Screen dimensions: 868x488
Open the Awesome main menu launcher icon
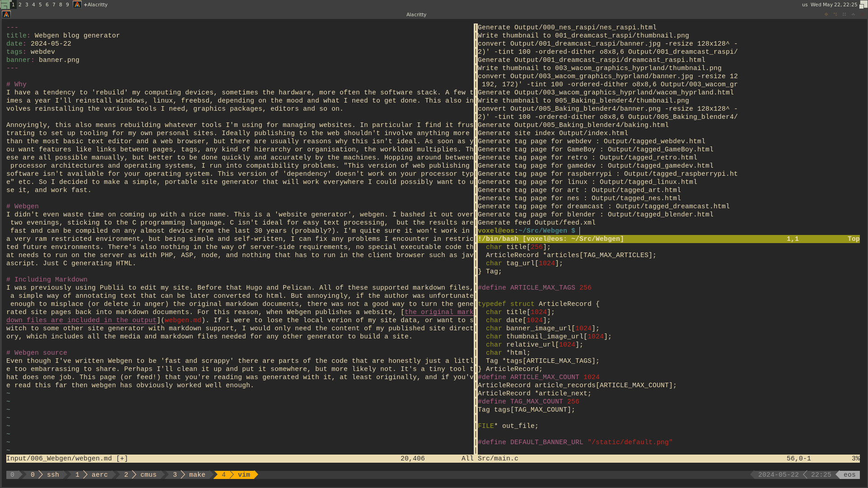(5, 5)
